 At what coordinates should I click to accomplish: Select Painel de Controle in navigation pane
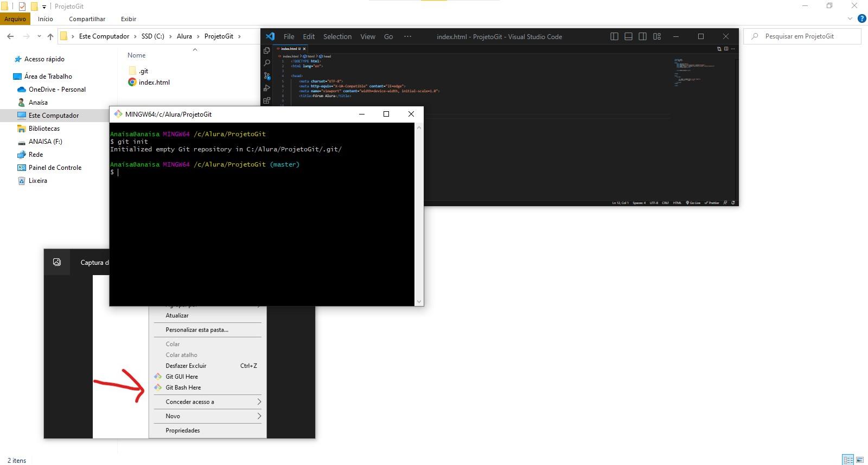pos(49,168)
